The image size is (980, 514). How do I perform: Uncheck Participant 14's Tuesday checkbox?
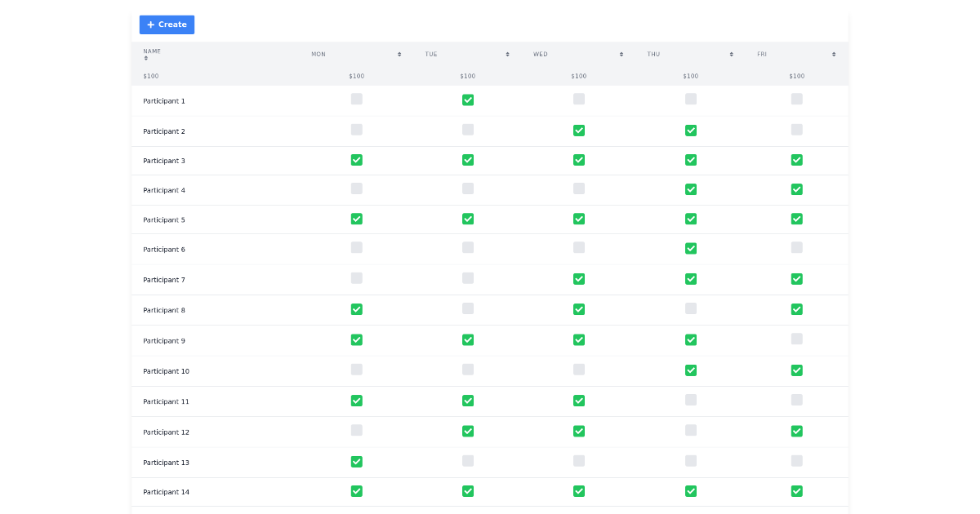[x=467, y=491]
